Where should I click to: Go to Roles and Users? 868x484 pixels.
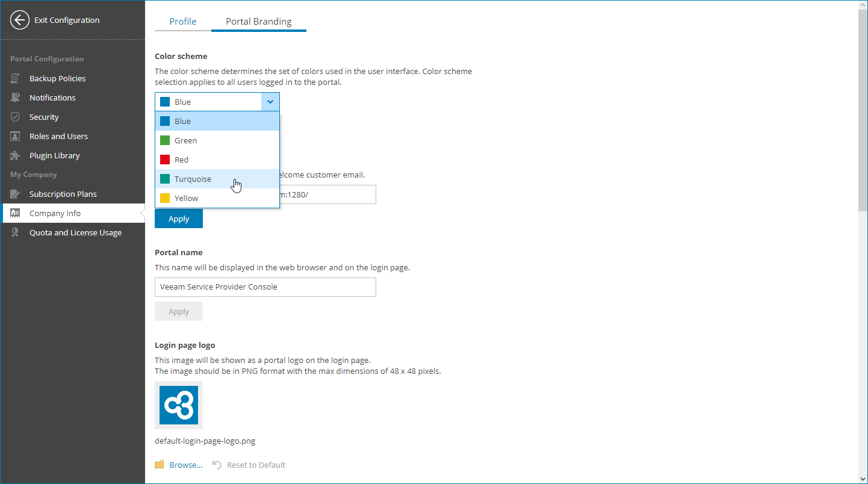(x=58, y=136)
